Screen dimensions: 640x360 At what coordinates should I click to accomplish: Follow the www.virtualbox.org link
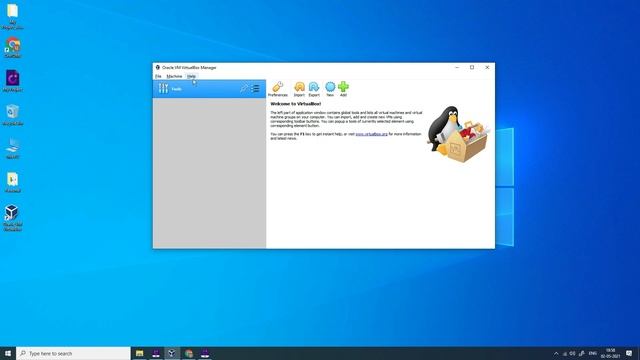(x=371, y=134)
